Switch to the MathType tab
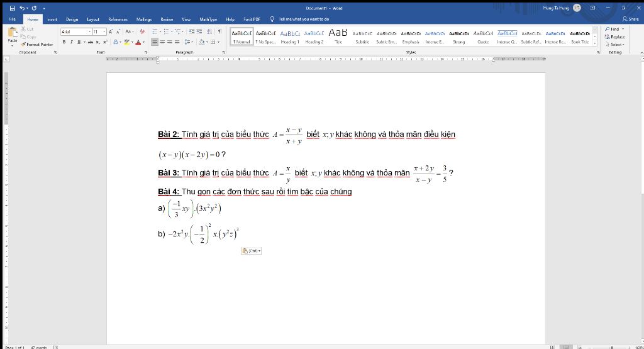Image resolution: width=644 pixels, height=349 pixels. coord(208,19)
